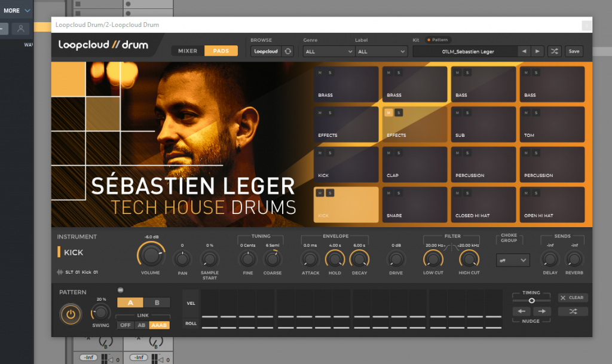Set pattern link to OFF
The image size is (612, 364).
[x=126, y=325]
